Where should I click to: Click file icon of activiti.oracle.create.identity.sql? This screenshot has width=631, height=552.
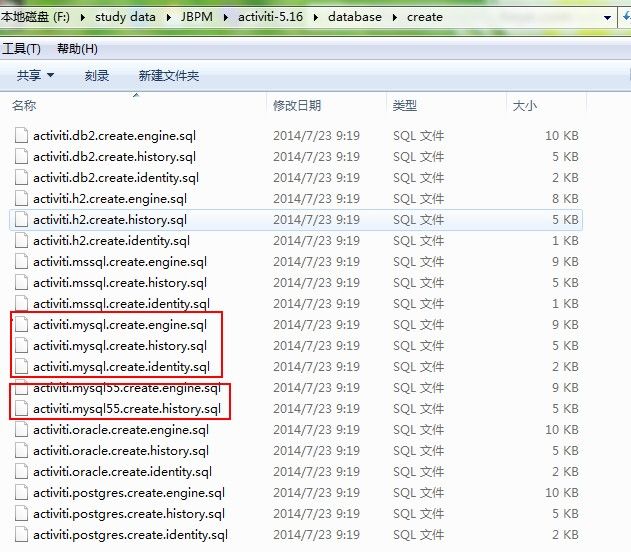pos(21,472)
